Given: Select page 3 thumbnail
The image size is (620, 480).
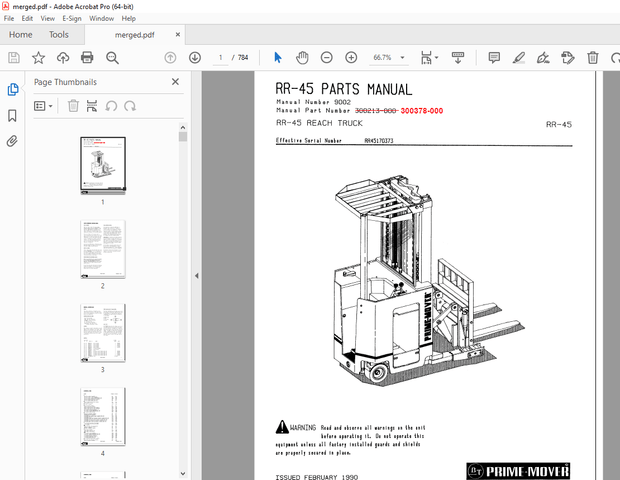Looking at the screenshot, I should pos(103,333).
